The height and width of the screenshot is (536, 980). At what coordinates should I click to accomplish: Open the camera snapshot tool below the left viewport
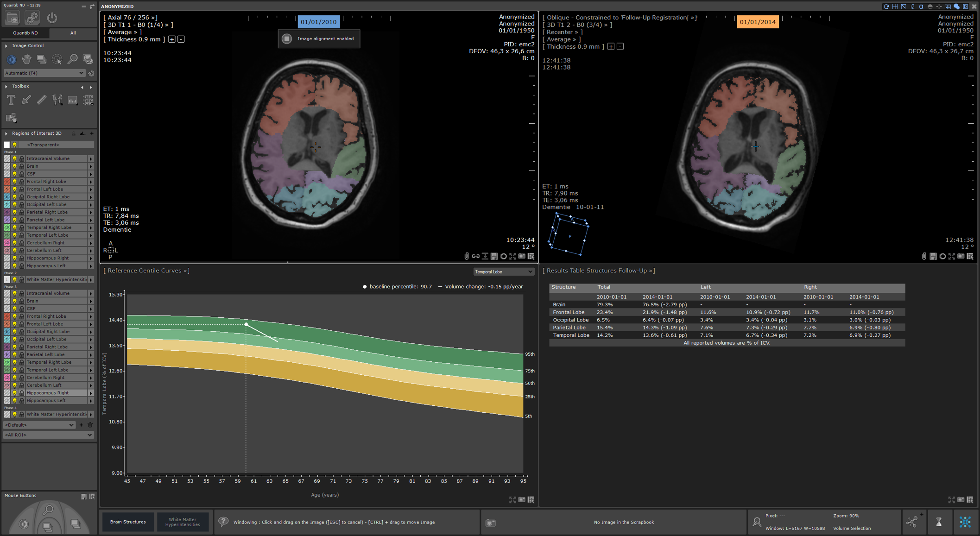pyautogui.click(x=523, y=256)
